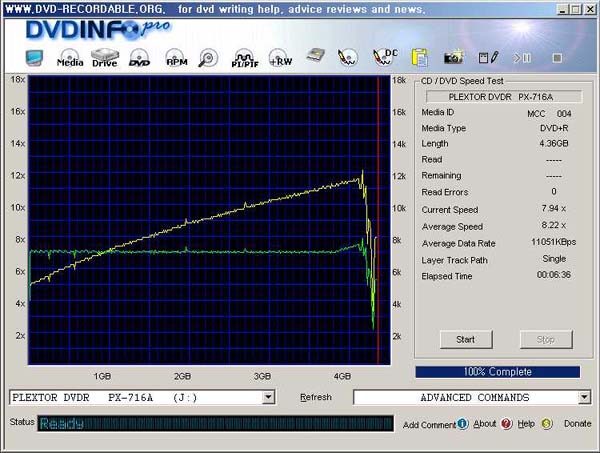The width and height of the screenshot is (600, 453).
Task: Click the Add Comment label
Action: pyautogui.click(x=429, y=425)
